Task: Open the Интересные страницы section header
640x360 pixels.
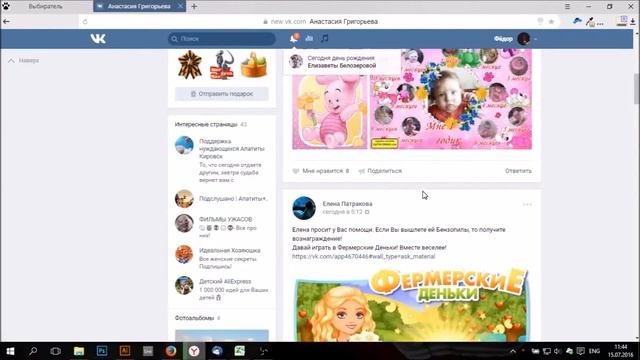Action: click(211, 124)
